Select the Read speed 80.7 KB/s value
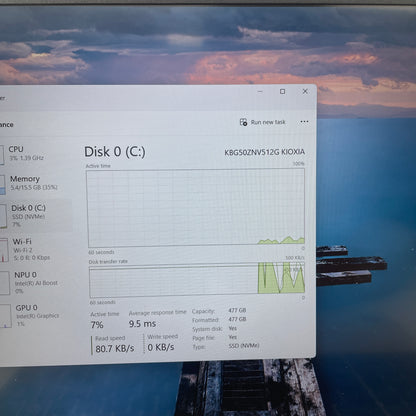The image size is (416, 416). click(115, 349)
